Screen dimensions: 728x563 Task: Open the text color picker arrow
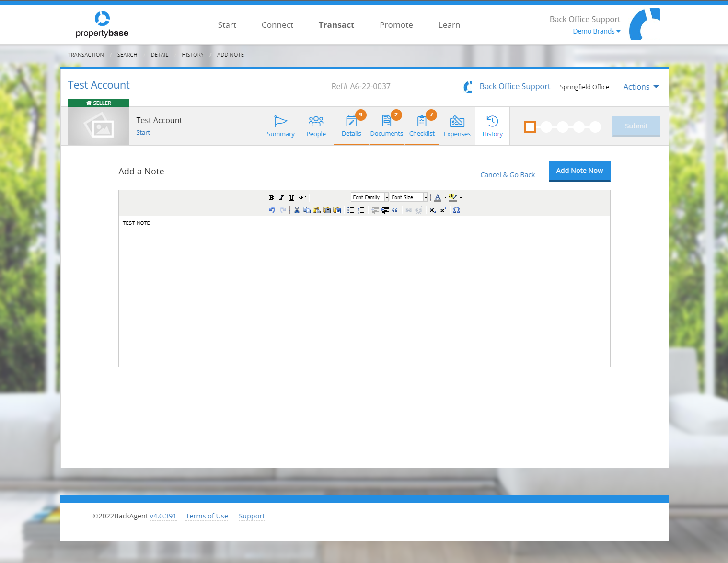446,197
